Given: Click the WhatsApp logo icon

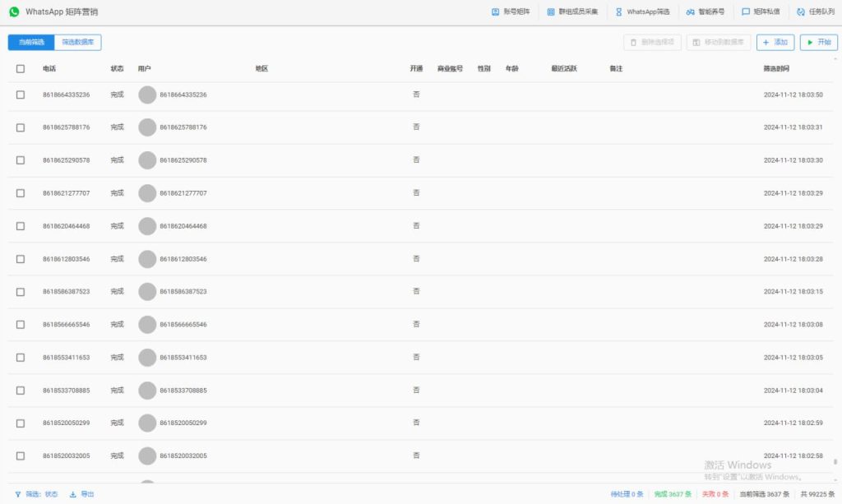Looking at the screenshot, I should [x=14, y=12].
